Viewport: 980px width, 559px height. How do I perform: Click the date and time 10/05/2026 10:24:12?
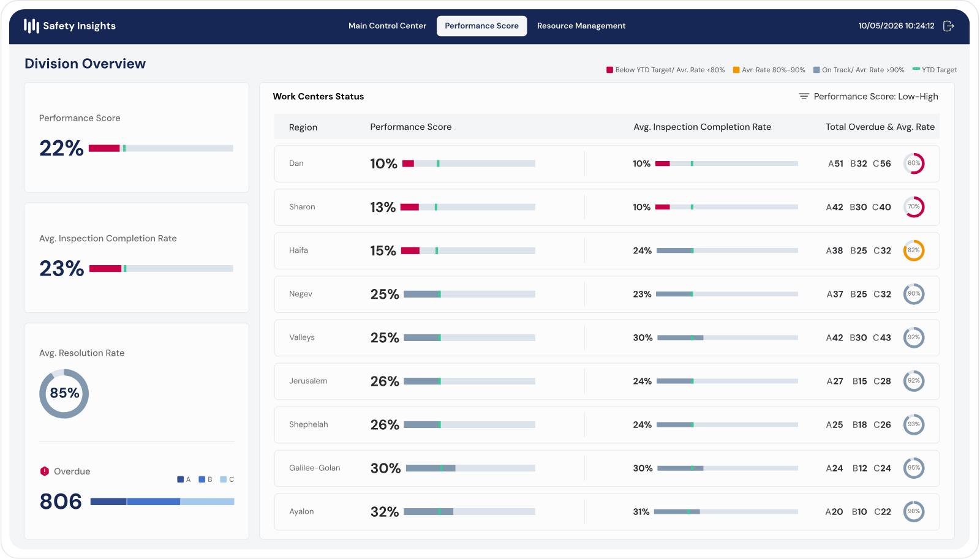(x=896, y=26)
